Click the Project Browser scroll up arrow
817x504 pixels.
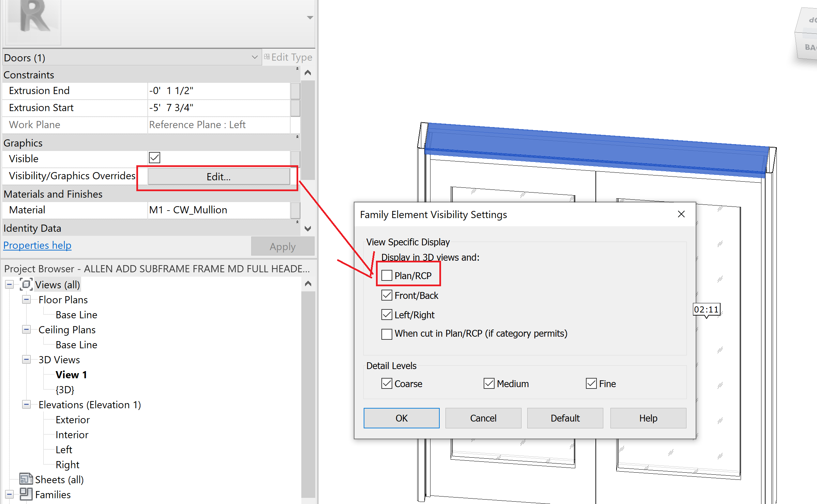coord(308,284)
